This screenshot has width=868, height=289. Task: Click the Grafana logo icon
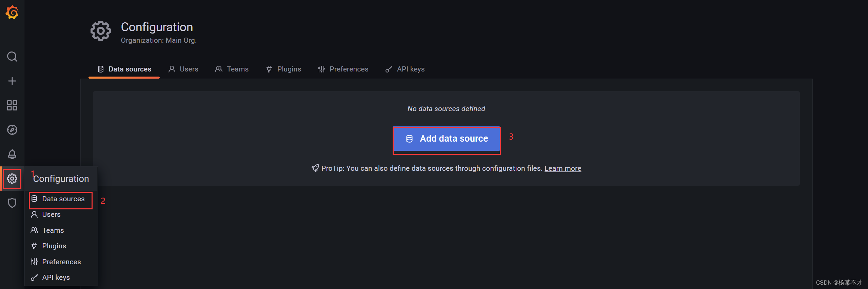[x=12, y=12]
